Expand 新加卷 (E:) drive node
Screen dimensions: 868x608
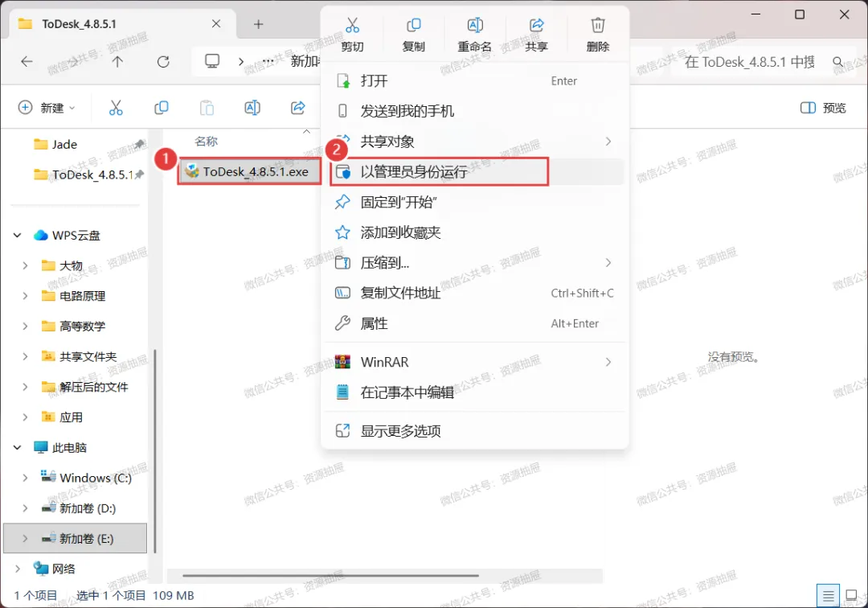(25, 538)
